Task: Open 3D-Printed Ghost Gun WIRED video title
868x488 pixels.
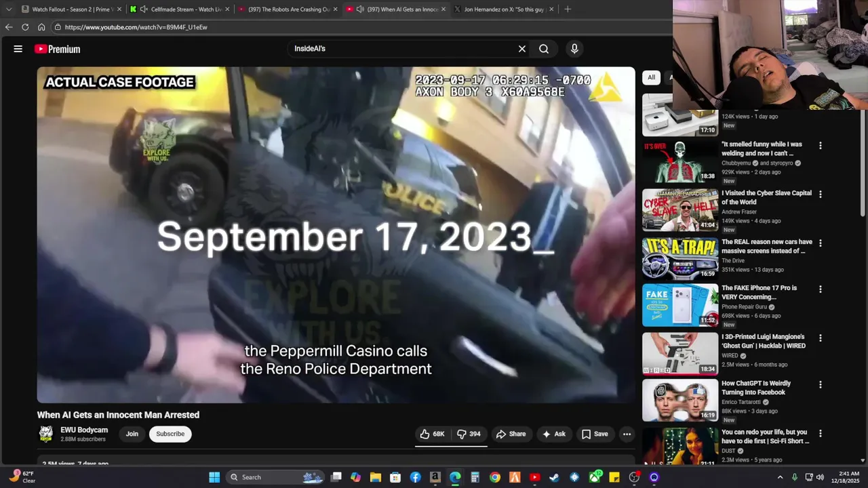Action: point(764,341)
